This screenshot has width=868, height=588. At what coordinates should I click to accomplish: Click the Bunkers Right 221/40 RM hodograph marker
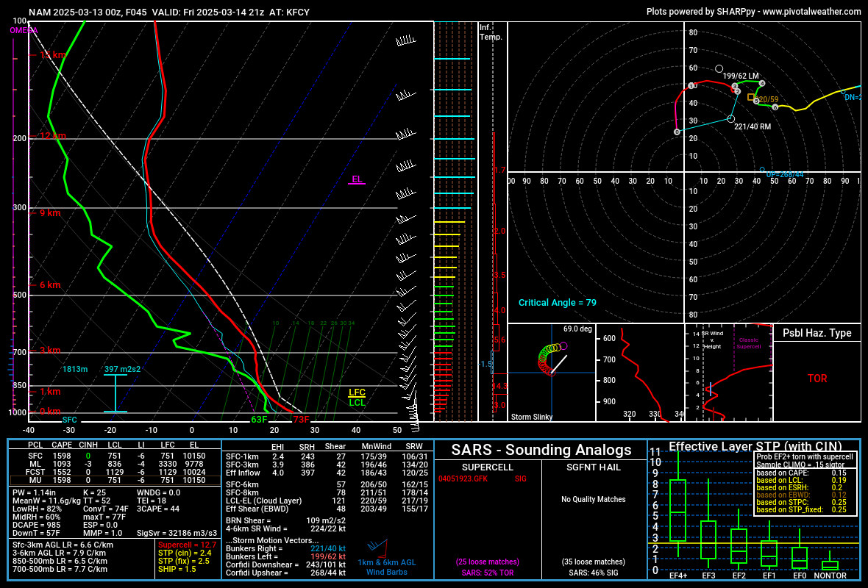pos(730,119)
